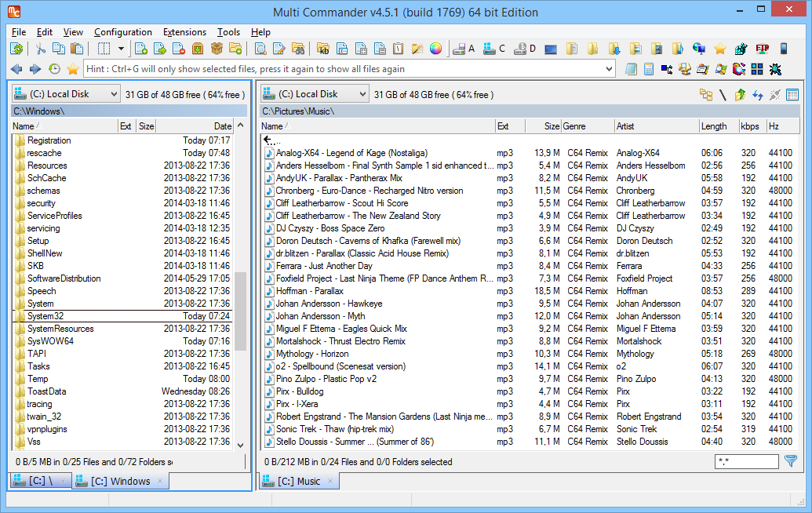Open the Pictures folder shortcut icon

coord(635,49)
